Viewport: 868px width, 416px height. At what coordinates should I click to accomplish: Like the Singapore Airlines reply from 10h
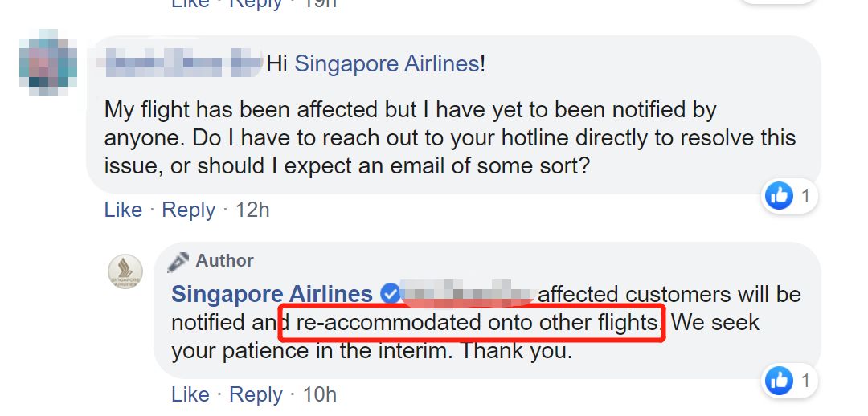pyautogui.click(x=190, y=395)
